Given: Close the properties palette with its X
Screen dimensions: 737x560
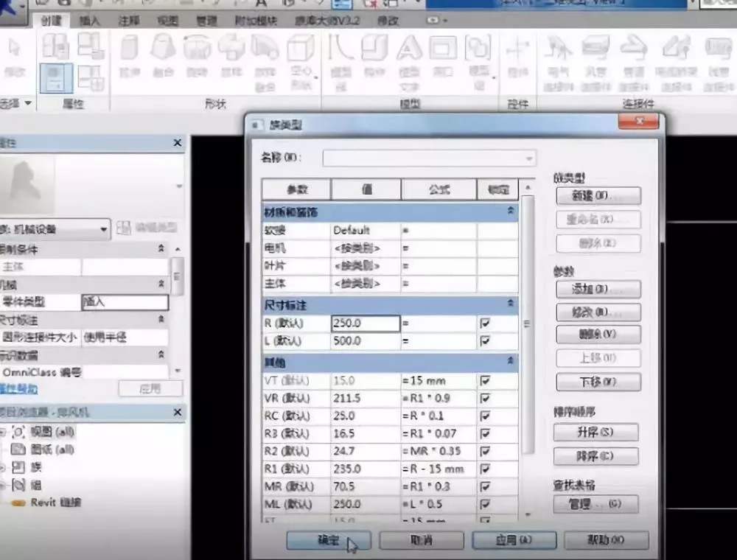Looking at the screenshot, I should click(x=177, y=142).
